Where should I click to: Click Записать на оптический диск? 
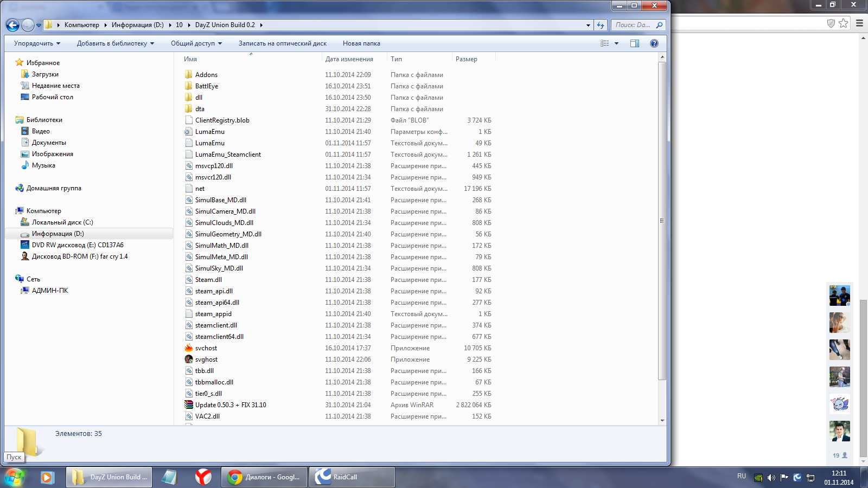pyautogui.click(x=283, y=43)
